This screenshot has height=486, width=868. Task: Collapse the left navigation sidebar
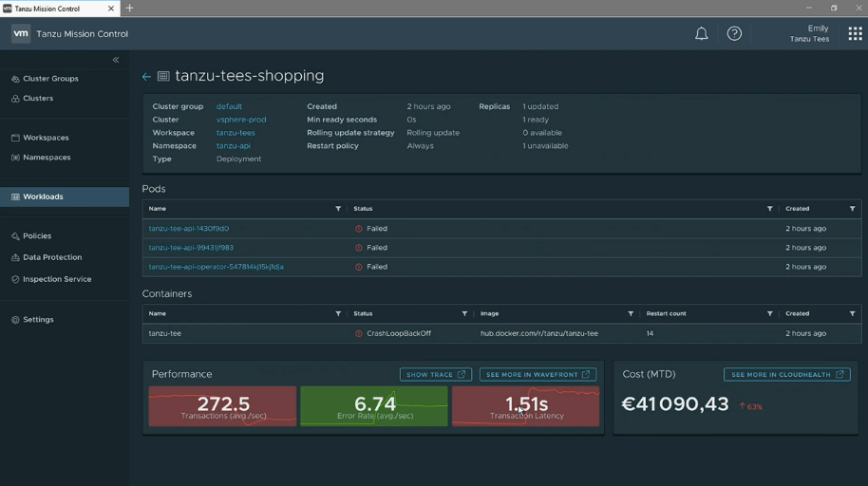coord(116,60)
